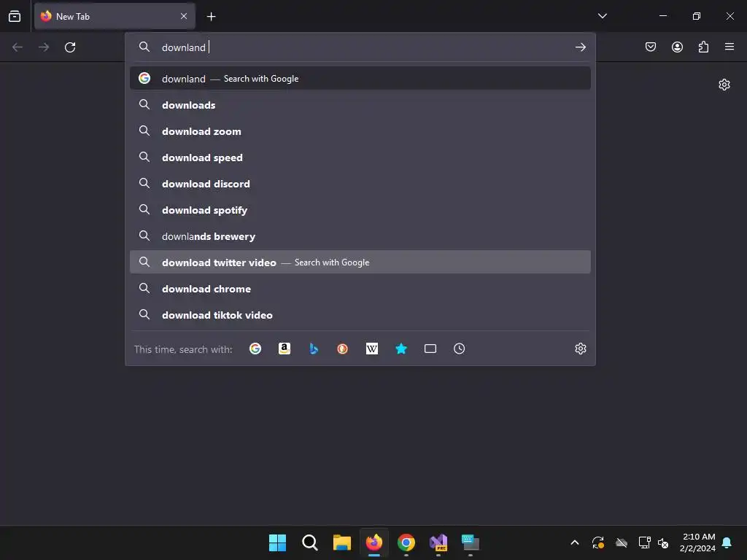Search History with clock icon
The height and width of the screenshot is (560, 747).
point(460,349)
